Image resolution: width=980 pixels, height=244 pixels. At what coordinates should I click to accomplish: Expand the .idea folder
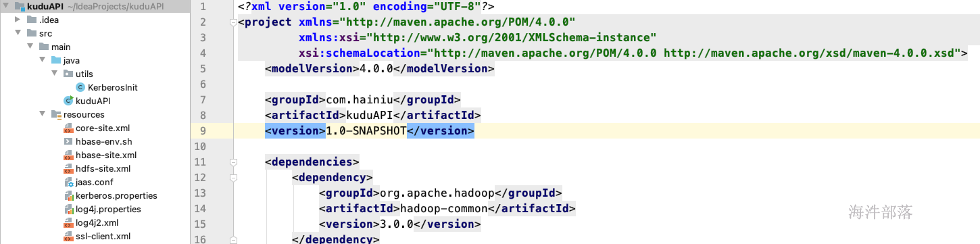tap(19, 19)
